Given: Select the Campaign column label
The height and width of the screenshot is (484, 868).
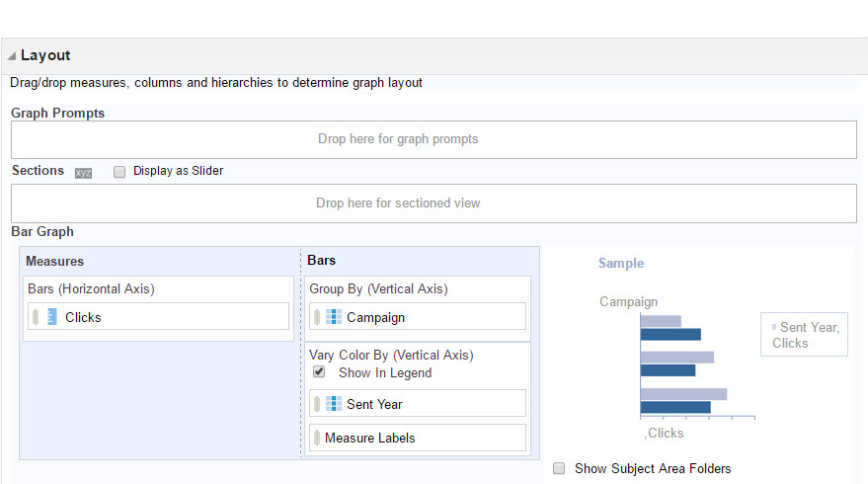Looking at the screenshot, I should point(375,317).
